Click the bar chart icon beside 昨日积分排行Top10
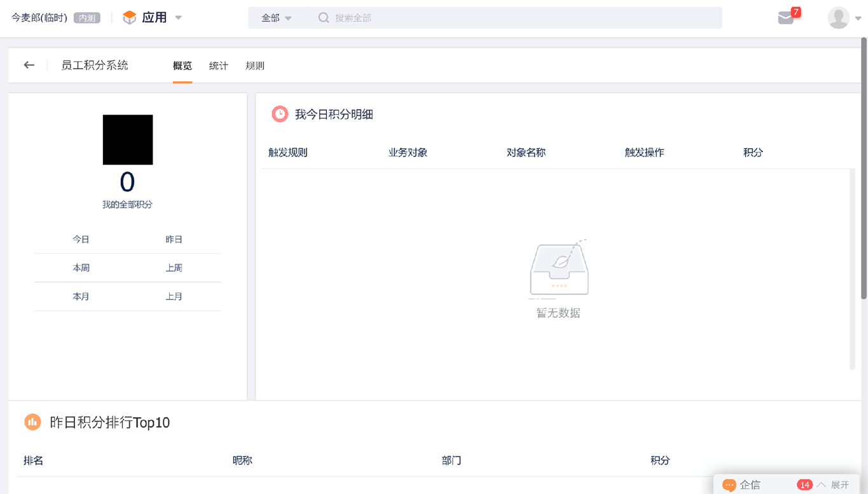The image size is (868, 494). coord(32,422)
